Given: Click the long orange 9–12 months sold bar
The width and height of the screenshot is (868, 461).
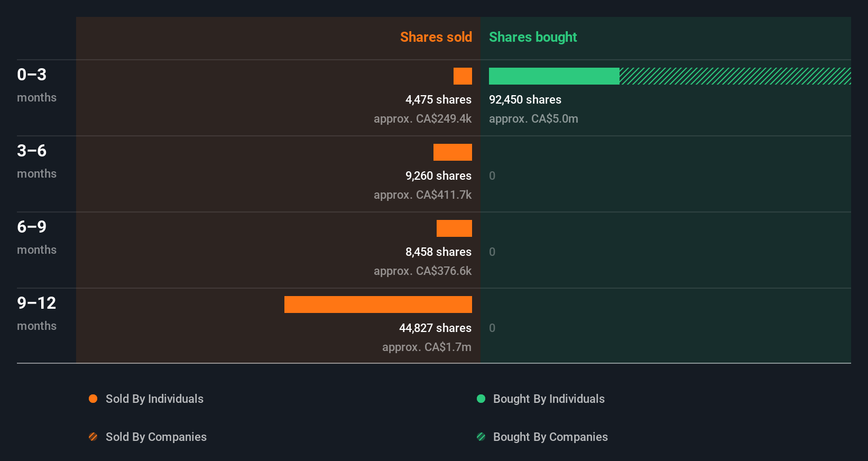Looking at the screenshot, I should 378,305.
